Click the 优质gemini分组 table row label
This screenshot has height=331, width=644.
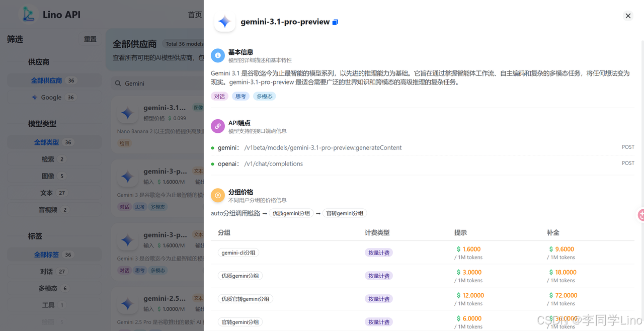[240, 276]
